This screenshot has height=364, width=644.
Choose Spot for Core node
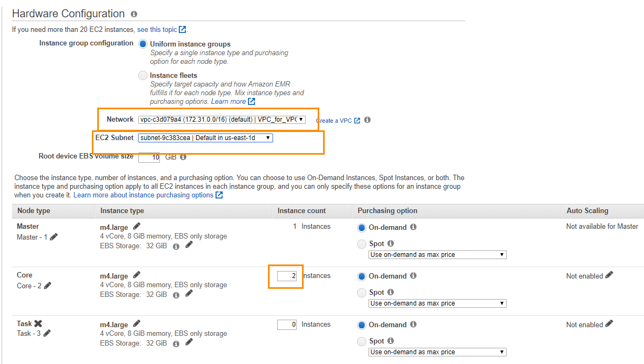(x=362, y=293)
